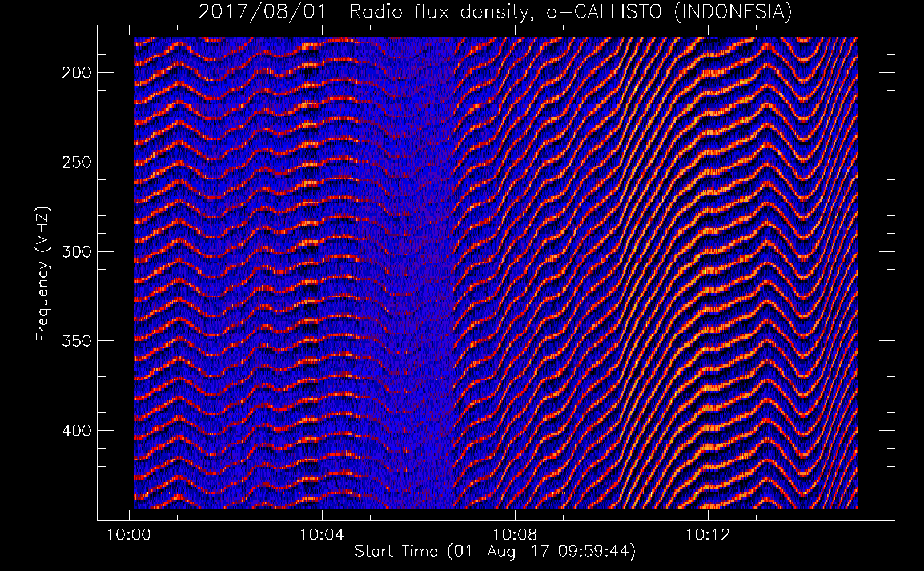
Task: Click the 300 frequency tick label
Action: pyautogui.click(x=75, y=252)
